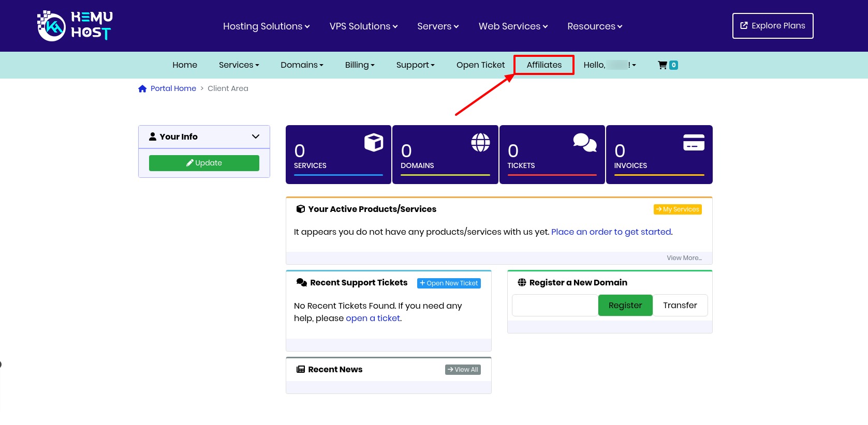Viewport: 868px width, 425px height.
Task: Select Open Ticket in the menu
Action: [480, 65]
